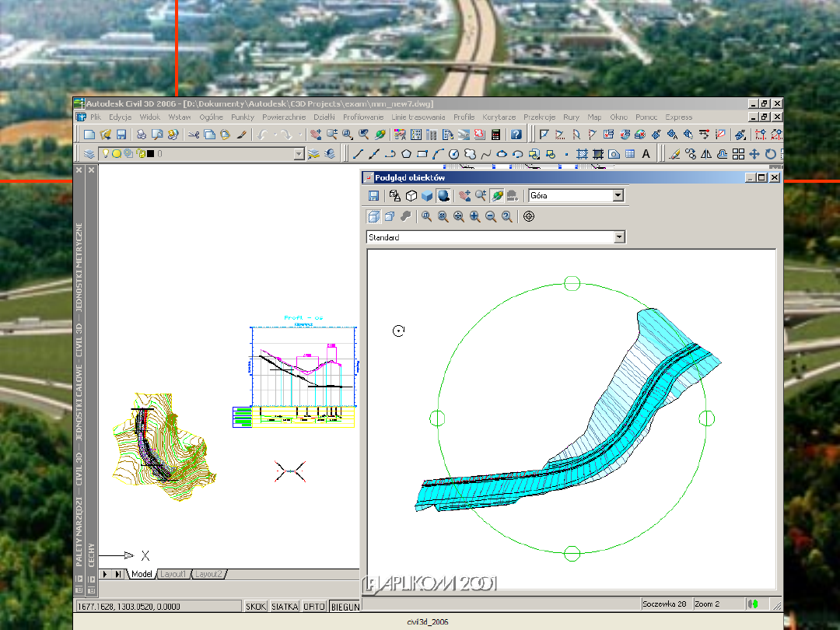Expand the Standard visual style dropdown
840x630 pixels.
tap(619, 237)
